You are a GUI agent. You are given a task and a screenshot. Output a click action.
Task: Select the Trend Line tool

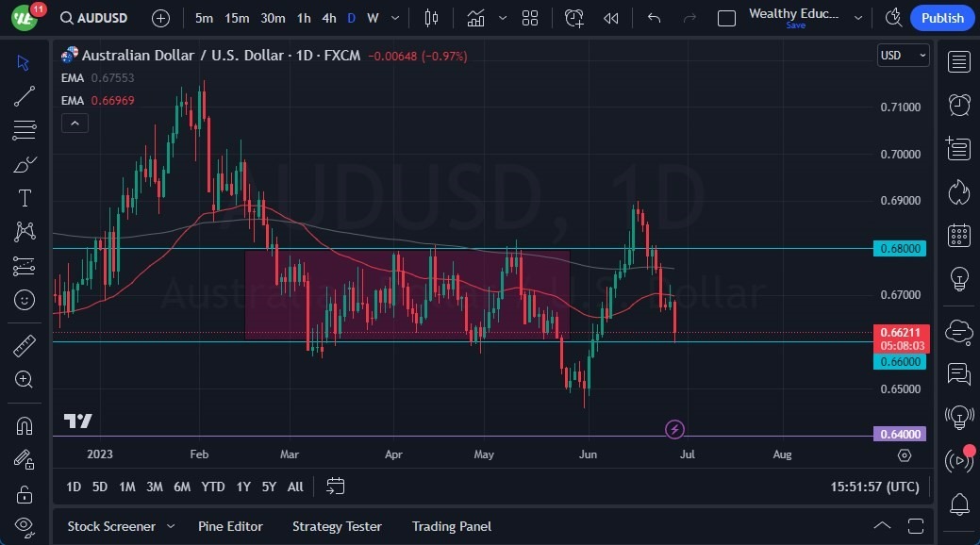pos(24,96)
